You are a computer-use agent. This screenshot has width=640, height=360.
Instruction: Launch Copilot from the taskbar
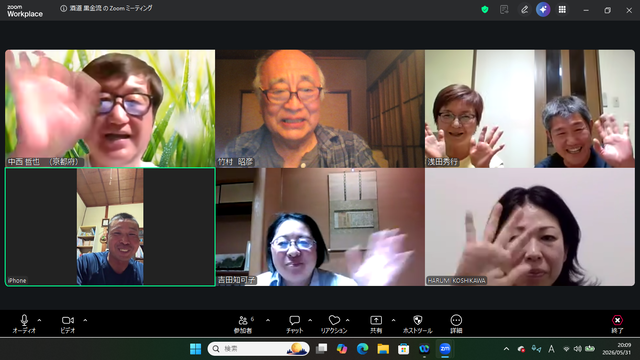(x=342, y=349)
